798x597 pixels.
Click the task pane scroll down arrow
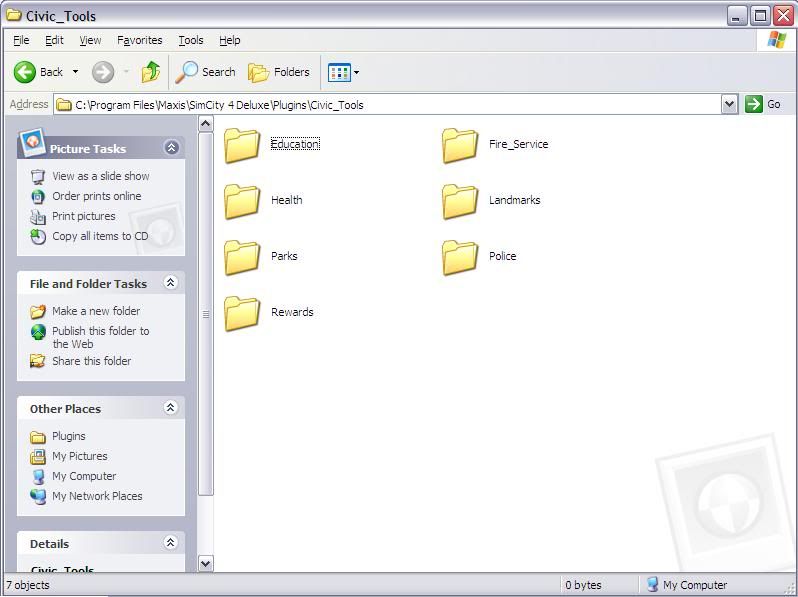click(206, 563)
